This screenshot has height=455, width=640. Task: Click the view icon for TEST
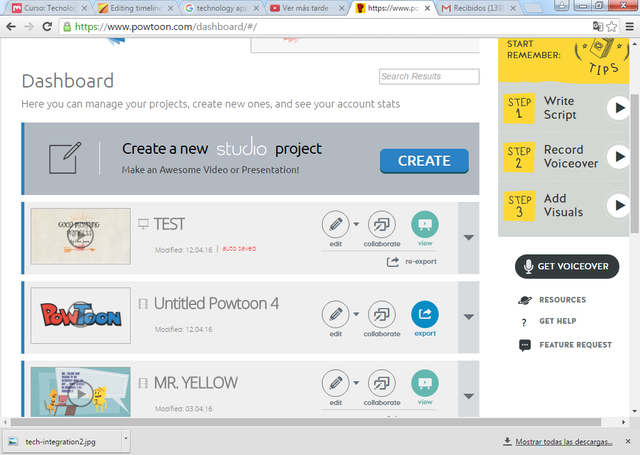point(425,224)
